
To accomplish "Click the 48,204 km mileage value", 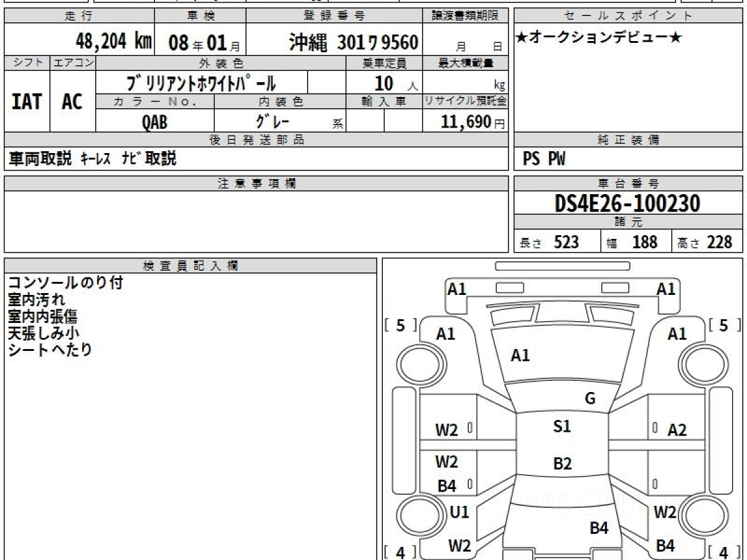I will [113, 42].
